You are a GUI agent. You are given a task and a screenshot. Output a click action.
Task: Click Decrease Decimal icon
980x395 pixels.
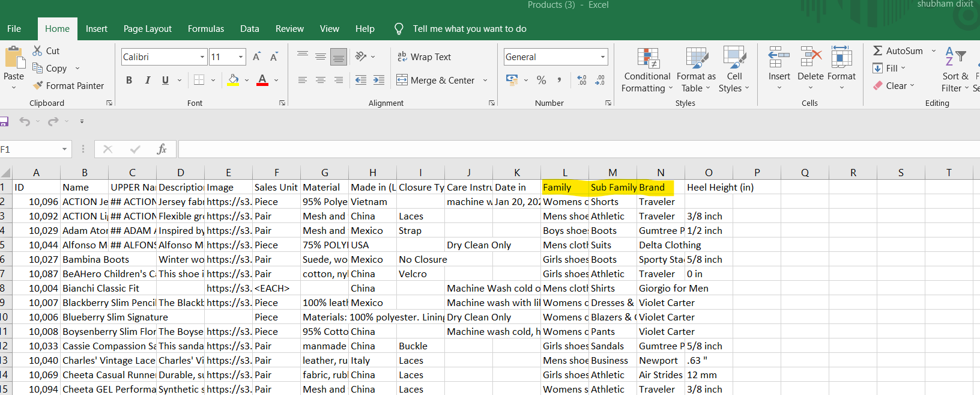600,80
